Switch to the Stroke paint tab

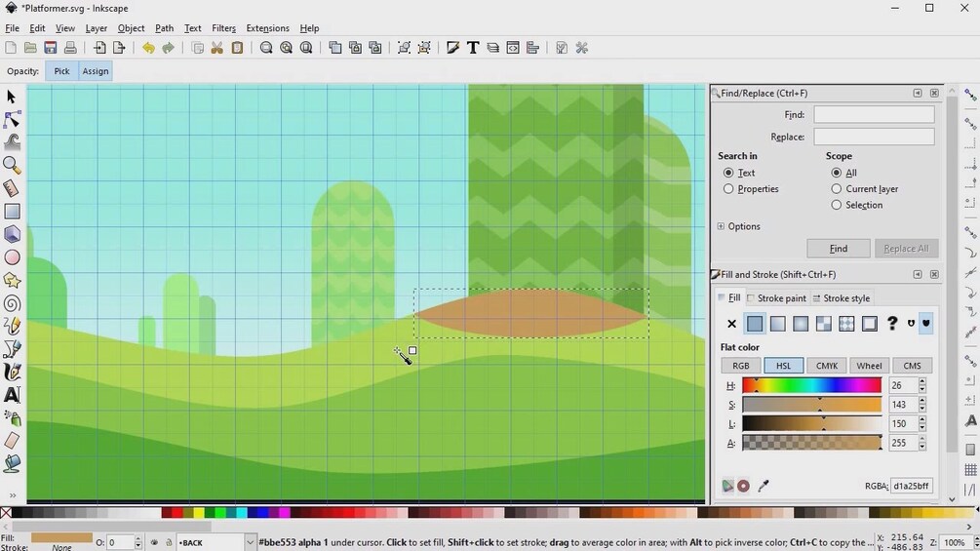pos(777,298)
